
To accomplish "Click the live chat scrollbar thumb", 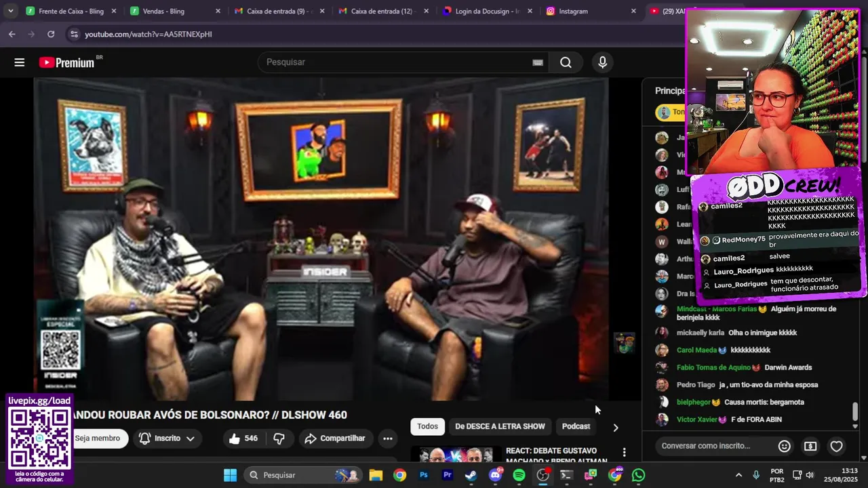I will [855, 411].
